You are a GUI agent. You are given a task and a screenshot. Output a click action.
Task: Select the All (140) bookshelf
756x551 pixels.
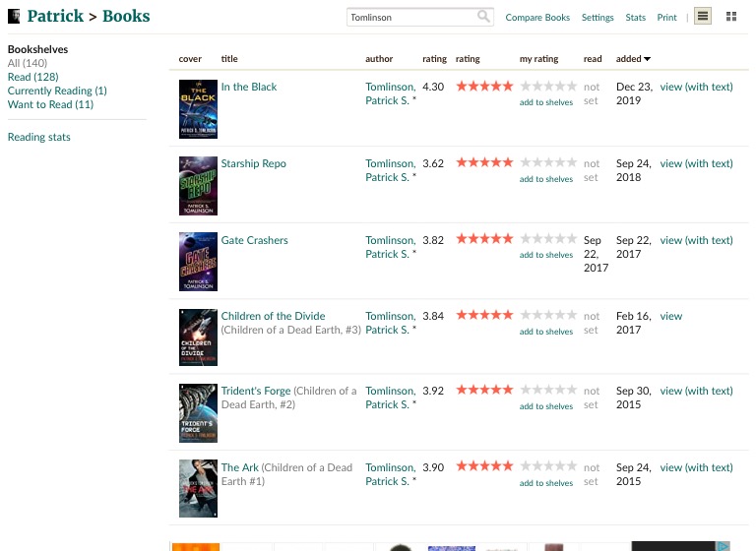tap(28, 63)
